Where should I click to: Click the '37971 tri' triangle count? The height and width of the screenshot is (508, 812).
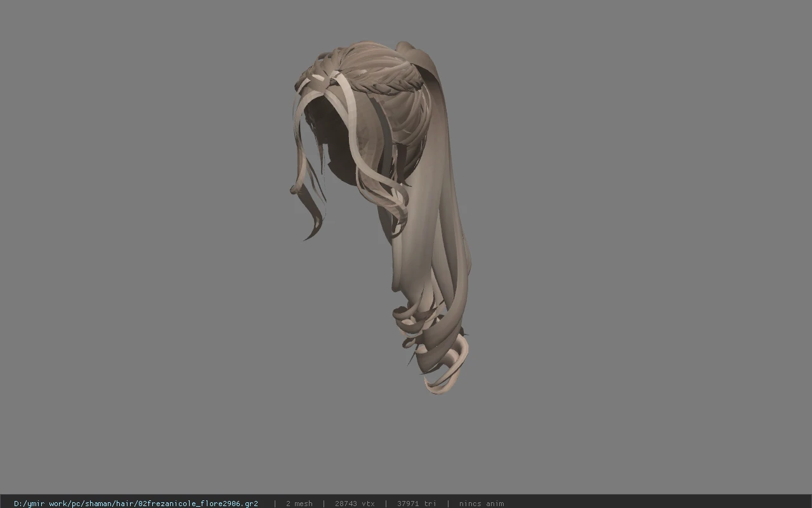coord(416,504)
